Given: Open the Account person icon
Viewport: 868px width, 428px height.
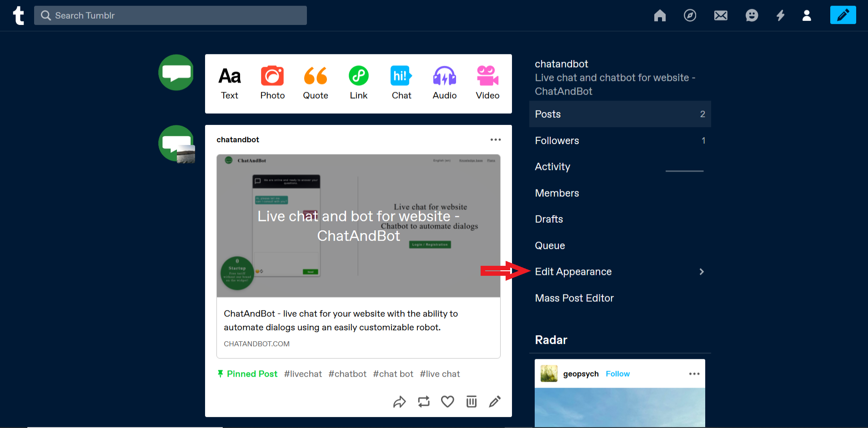Looking at the screenshot, I should (807, 15).
